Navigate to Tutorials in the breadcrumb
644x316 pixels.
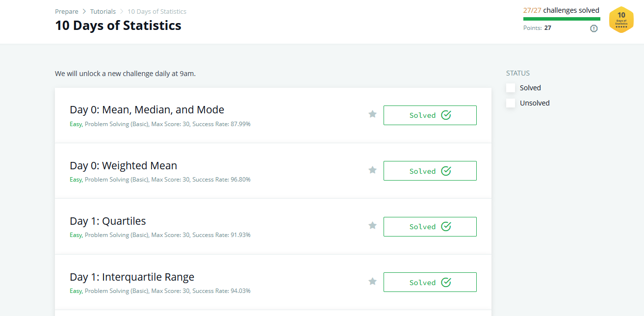103,11
